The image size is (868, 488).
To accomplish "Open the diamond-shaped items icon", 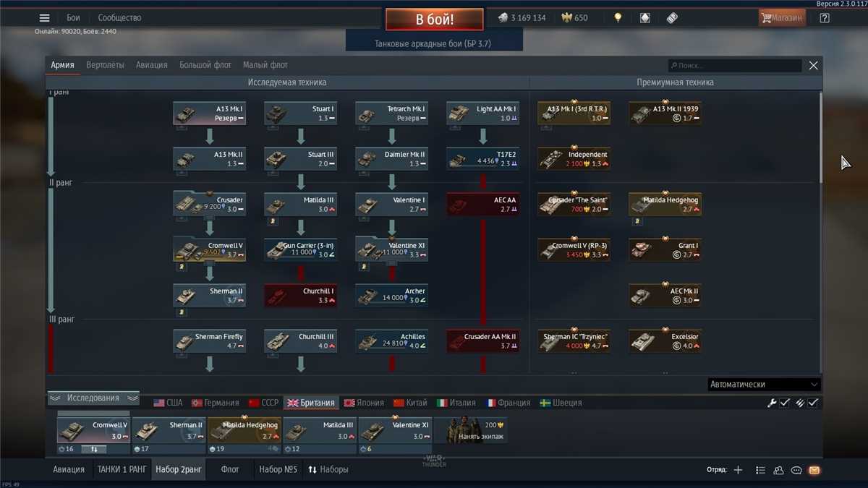I will pyautogui.click(x=645, y=18).
